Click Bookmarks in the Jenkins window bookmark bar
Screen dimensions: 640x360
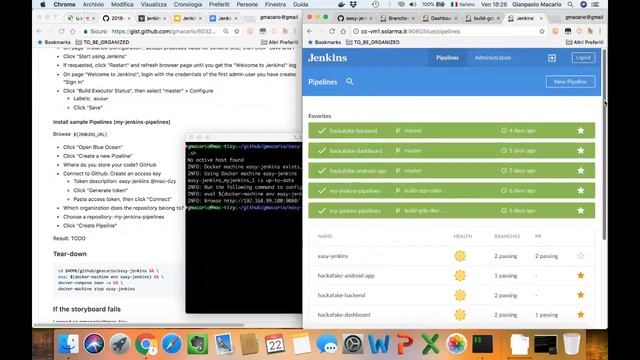(x=324, y=42)
